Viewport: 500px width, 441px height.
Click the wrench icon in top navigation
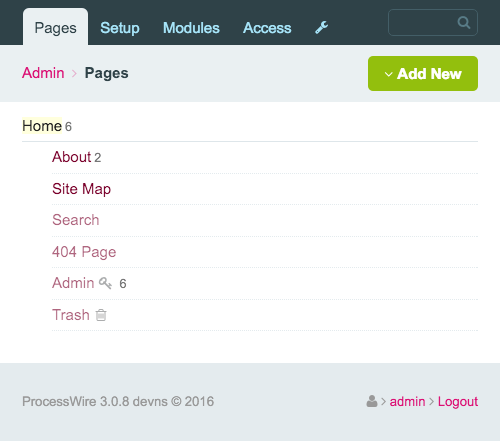(322, 28)
